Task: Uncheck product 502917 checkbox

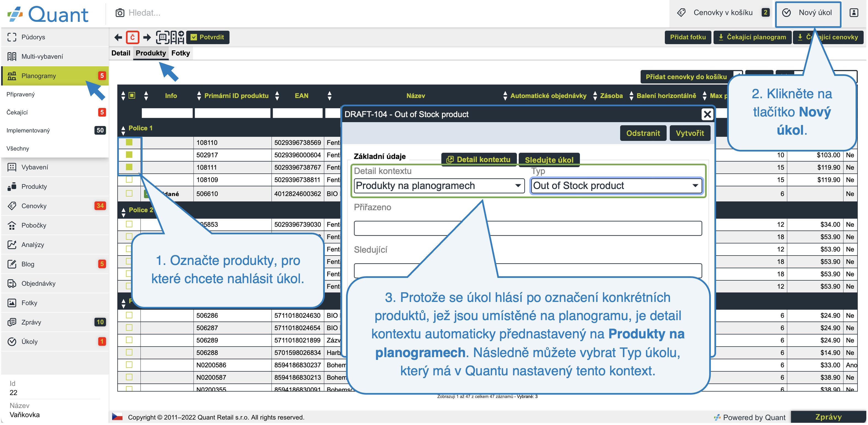Action: coord(129,155)
